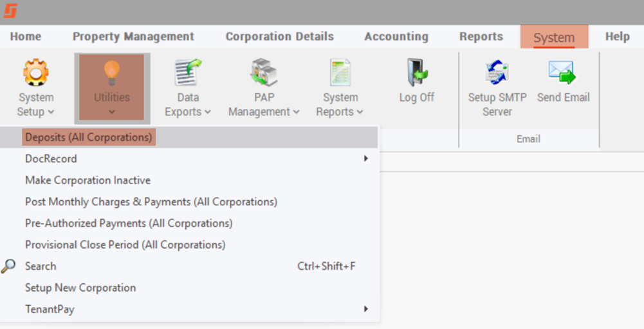The width and height of the screenshot is (644, 329).
Task: Switch to the Accounting tab
Action: click(396, 37)
